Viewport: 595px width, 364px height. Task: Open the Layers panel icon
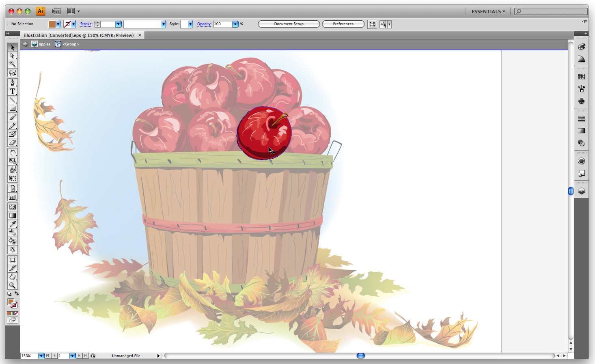tap(582, 191)
